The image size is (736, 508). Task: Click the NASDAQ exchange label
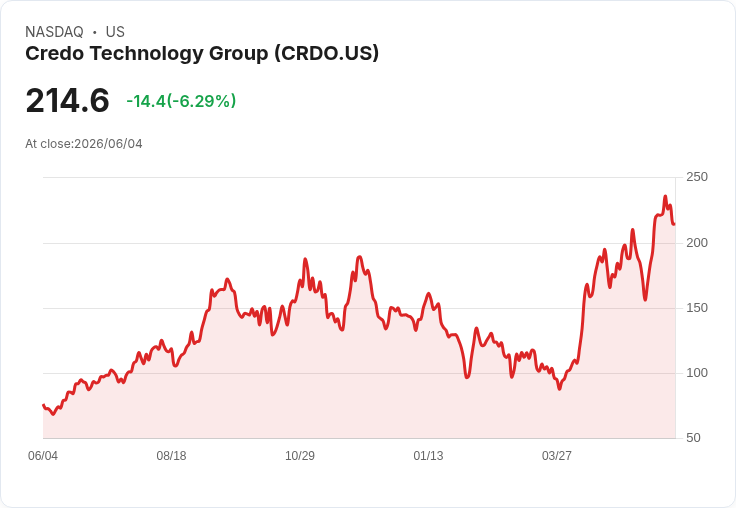pos(54,32)
